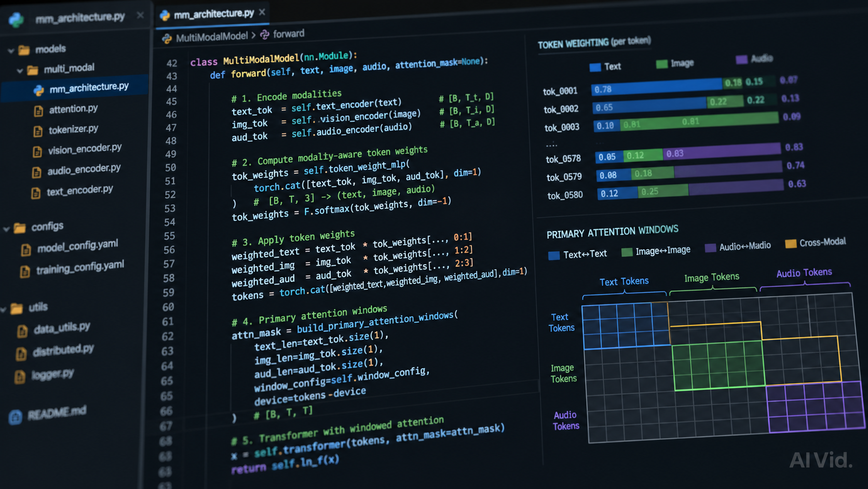Click the multi_modal folder icon
This screenshot has height=489, width=868.
coord(33,70)
